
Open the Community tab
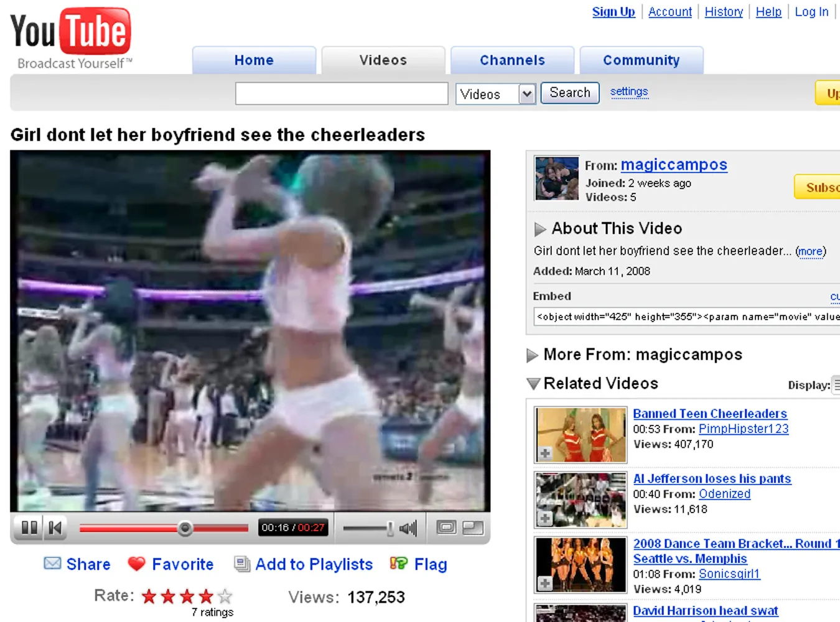[641, 60]
